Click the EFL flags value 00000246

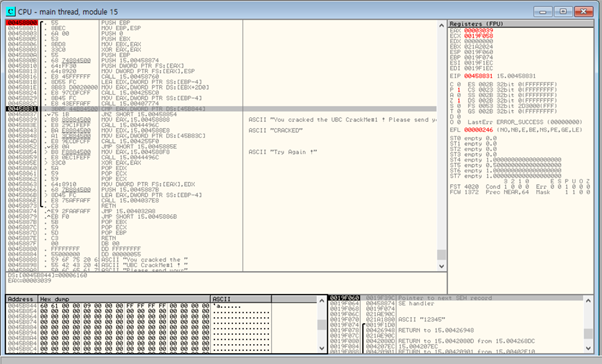[478, 130]
